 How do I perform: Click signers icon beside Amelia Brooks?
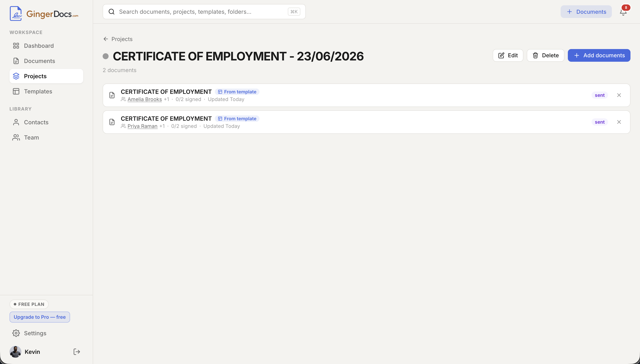123,99
